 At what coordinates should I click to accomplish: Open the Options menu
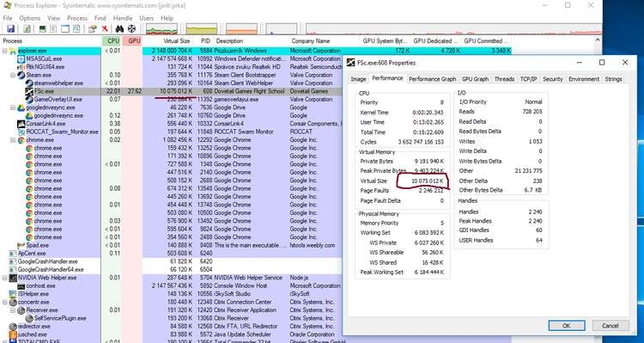29,18
